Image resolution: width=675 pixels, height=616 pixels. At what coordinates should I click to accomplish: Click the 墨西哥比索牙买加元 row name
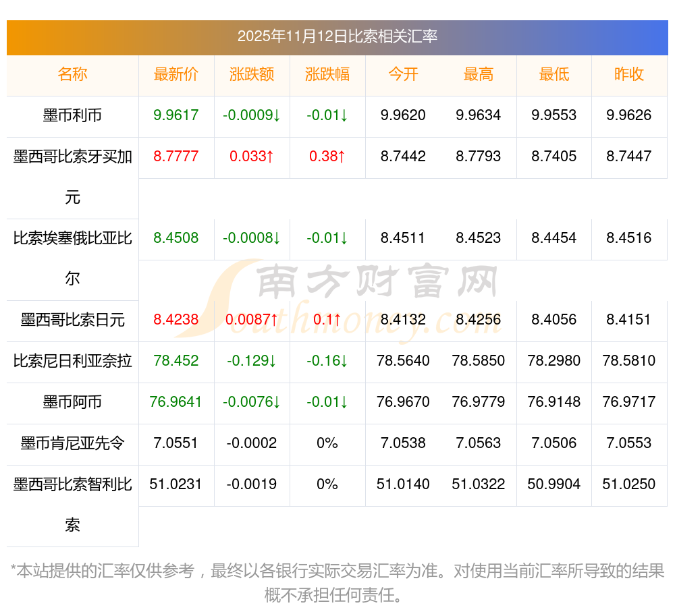click(72, 177)
